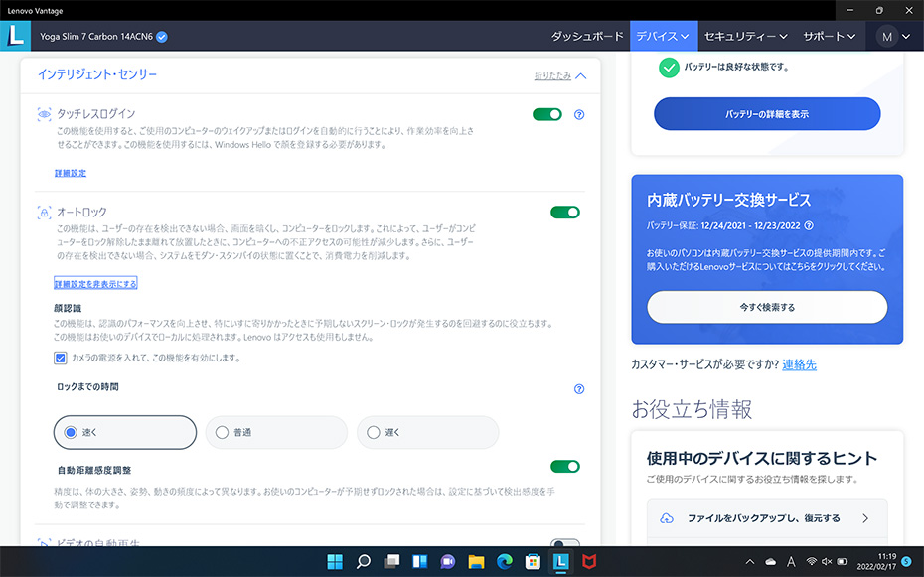Expand the セキュリティー dropdown menu
The image size is (924, 577).
(x=745, y=36)
